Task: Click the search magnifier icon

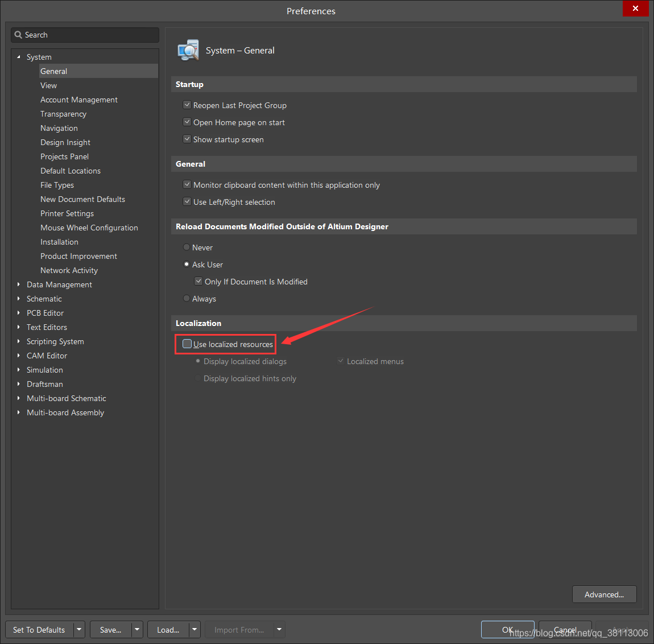Action: pyautogui.click(x=18, y=35)
